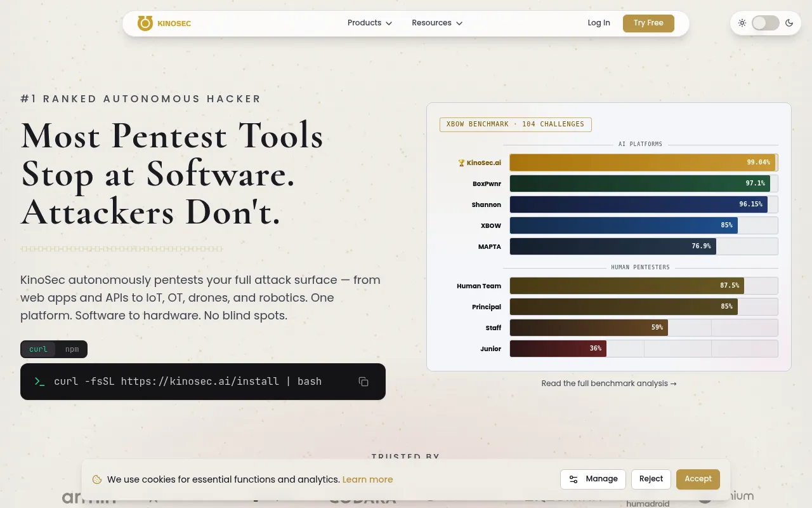Click the terminal prompt icon
This screenshot has width=812, height=508.
(39, 382)
